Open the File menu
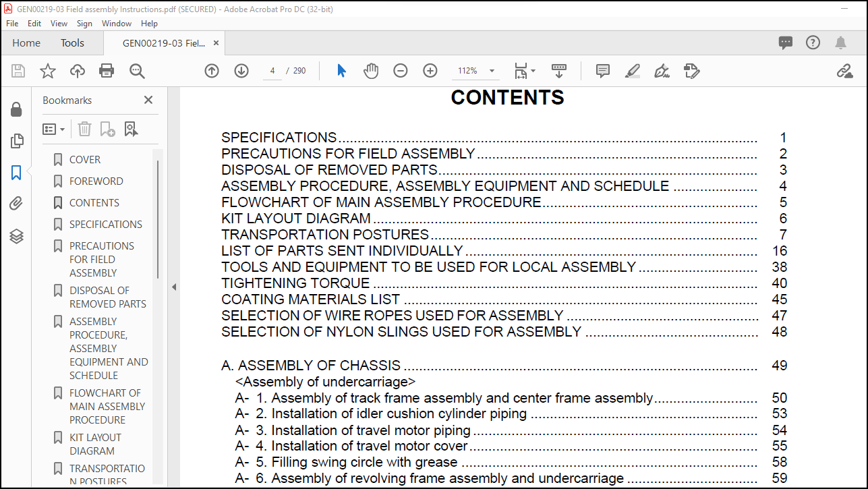This screenshot has height=489, width=868. point(12,23)
